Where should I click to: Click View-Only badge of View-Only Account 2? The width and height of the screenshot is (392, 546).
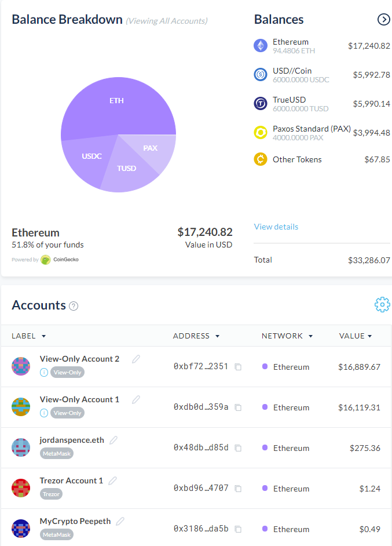pyautogui.click(x=68, y=372)
